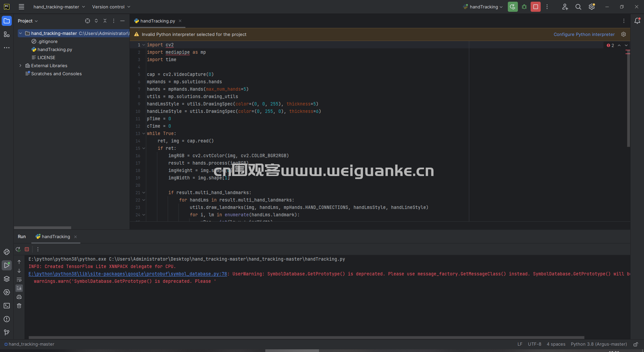The height and width of the screenshot is (352, 644).
Task: Select LICENSE file in tree
Action: (46, 57)
